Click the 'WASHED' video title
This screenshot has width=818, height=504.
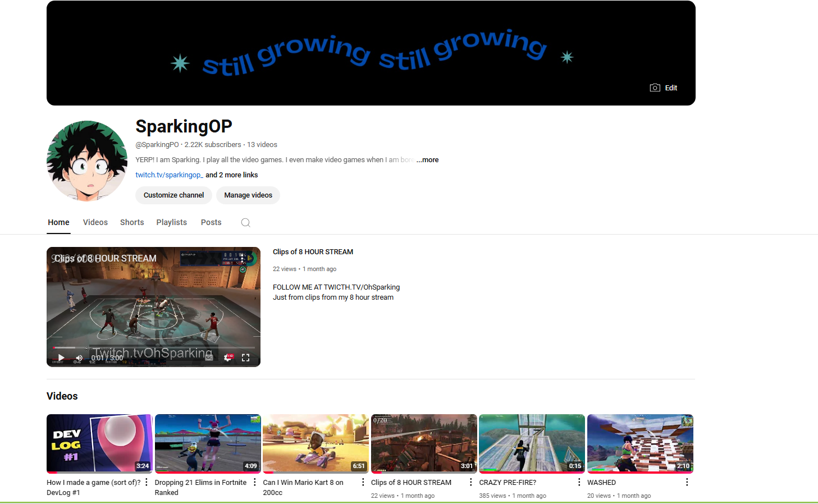point(601,483)
